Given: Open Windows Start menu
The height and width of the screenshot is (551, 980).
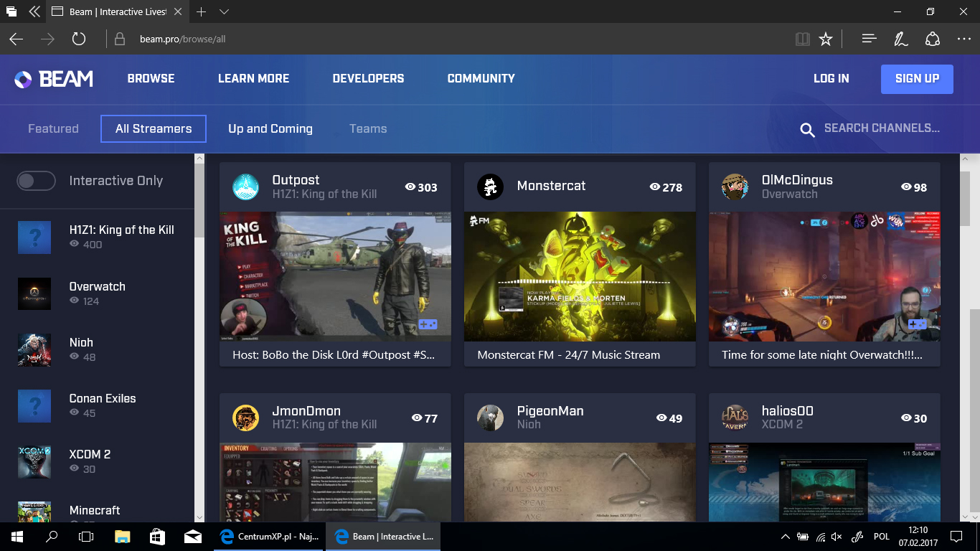Looking at the screenshot, I should 17,536.
